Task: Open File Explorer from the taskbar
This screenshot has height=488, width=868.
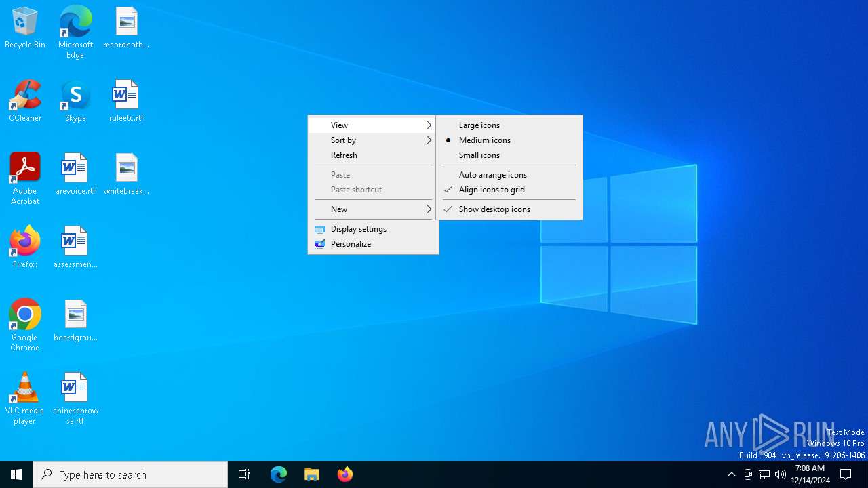Action: tap(312, 474)
